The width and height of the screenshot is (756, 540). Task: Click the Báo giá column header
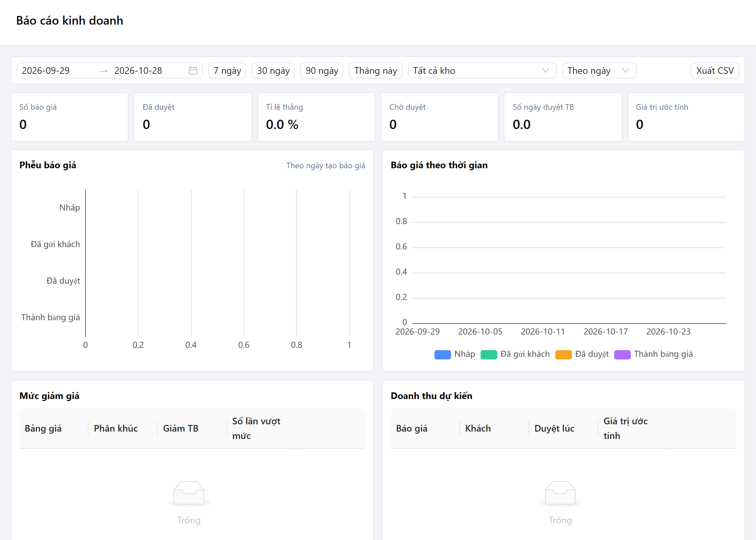pos(425,428)
